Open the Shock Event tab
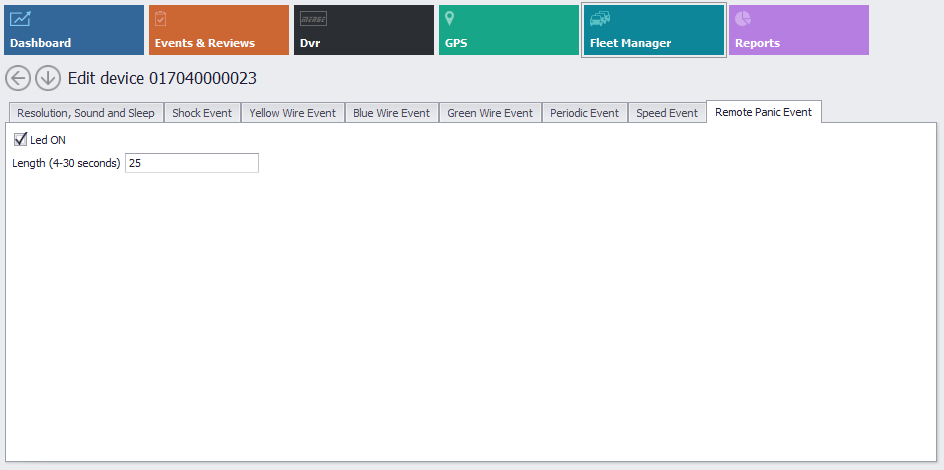 (x=202, y=113)
